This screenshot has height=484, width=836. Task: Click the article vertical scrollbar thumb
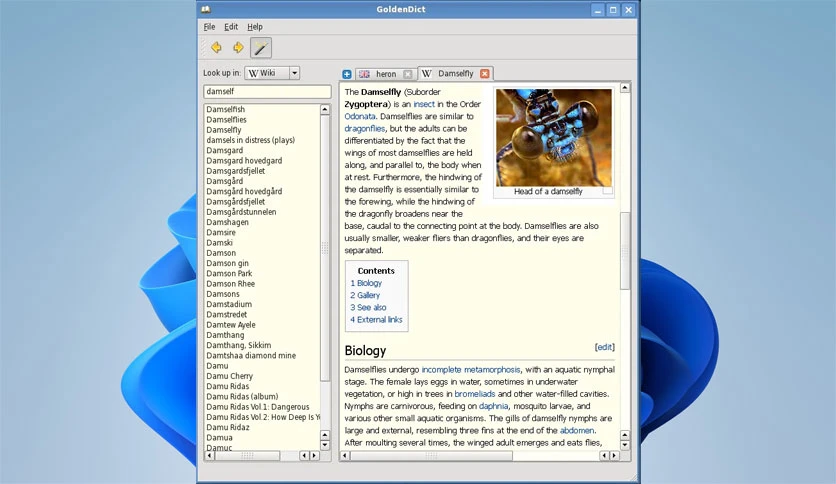click(x=625, y=251)
